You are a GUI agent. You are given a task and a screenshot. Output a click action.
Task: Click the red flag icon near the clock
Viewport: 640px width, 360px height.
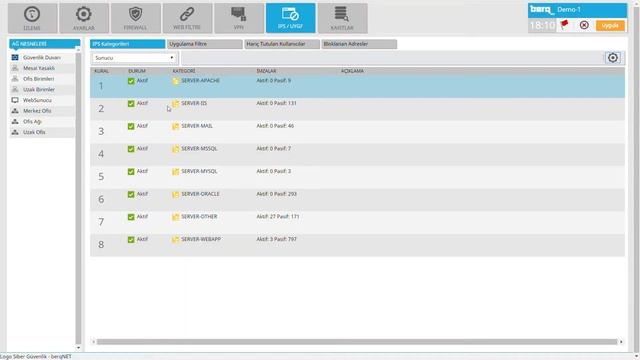point(564,25)
